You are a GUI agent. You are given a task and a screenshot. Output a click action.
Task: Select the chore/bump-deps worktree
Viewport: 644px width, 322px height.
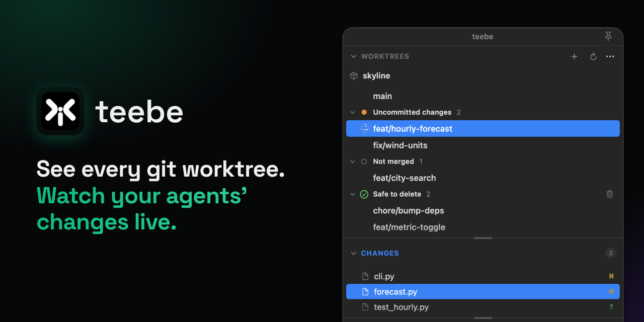[483, 211]
